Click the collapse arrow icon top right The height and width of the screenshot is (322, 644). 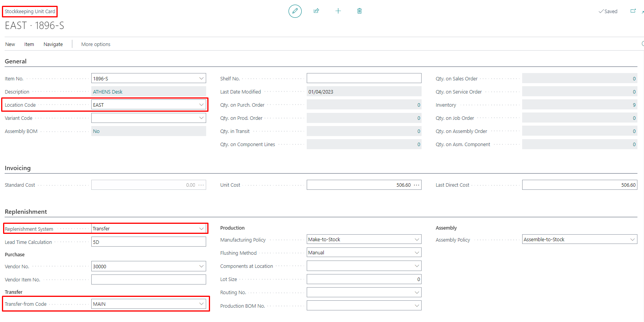point(642,12)
